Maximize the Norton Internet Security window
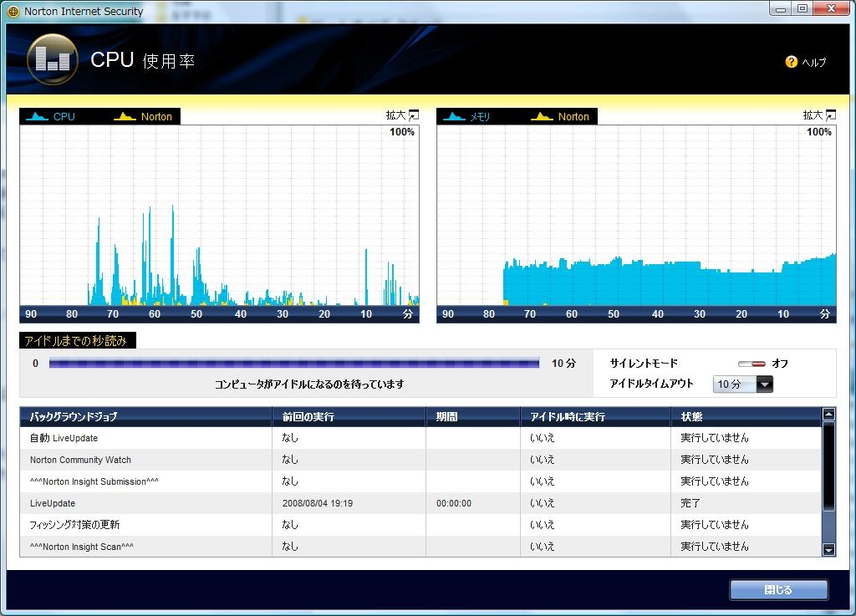Screen dimensions: 856x616 (x=802, y=8)
